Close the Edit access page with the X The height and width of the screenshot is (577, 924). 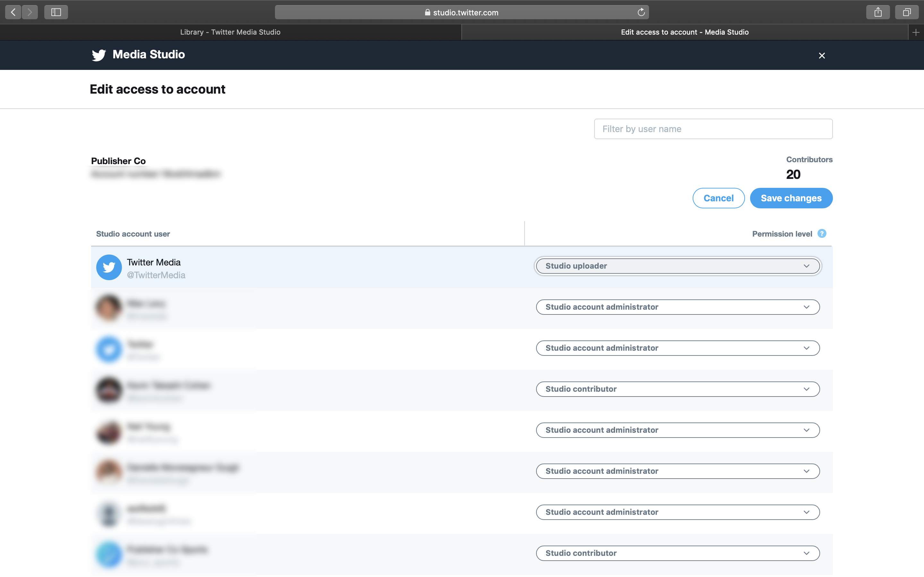click(822, 56)
